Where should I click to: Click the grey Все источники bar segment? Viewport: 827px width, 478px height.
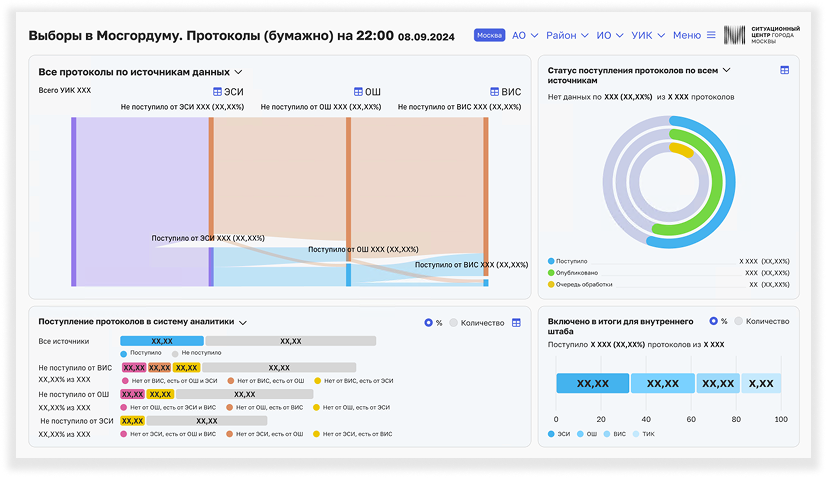(x=291, y=341)
